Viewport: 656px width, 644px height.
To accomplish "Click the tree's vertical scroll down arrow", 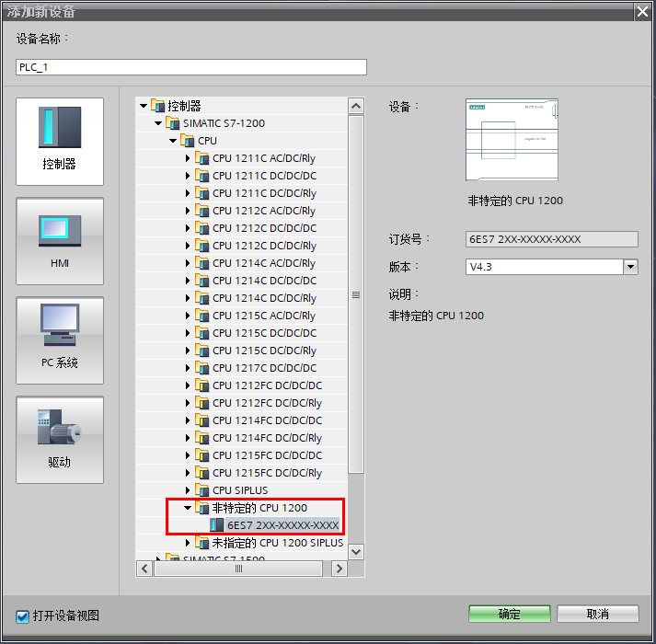I will tap(356, 551).
